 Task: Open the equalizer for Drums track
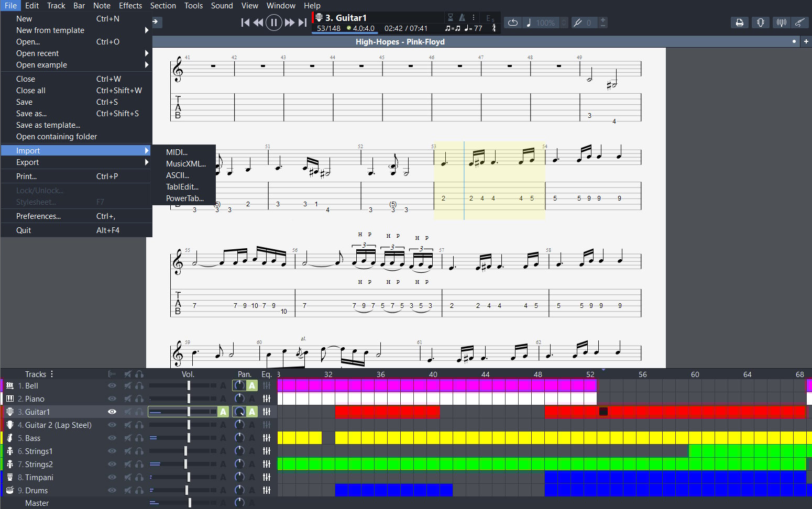point(267,490)
